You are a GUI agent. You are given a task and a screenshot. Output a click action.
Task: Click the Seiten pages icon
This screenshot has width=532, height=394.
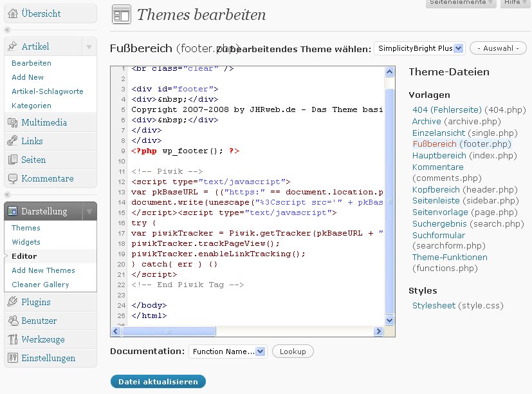pos(13,160)
